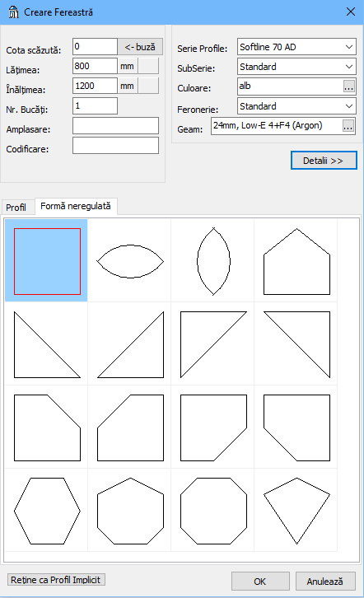Choose the horizontal lens shape
The width and height of the screenshot is (364, 598).
point(130,261)
